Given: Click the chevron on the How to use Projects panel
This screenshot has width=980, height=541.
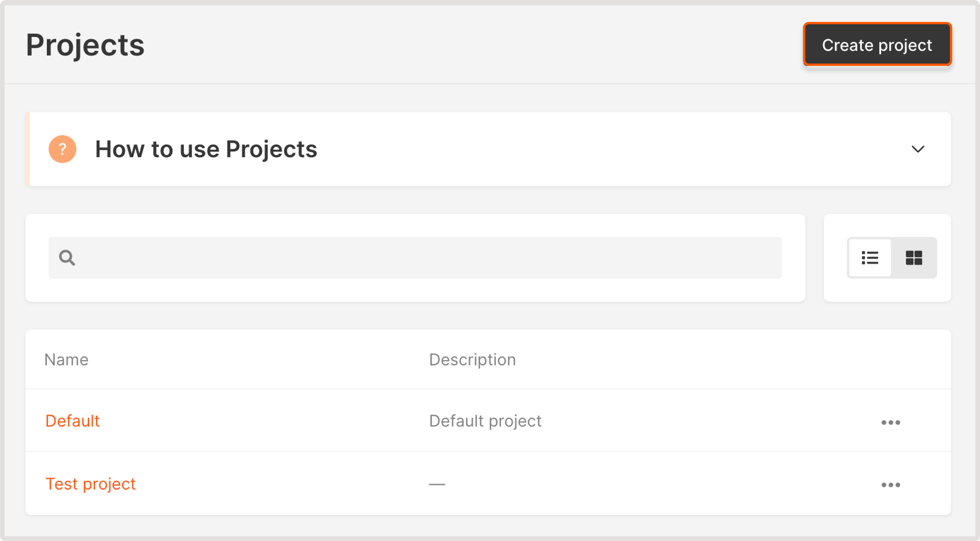Looking at the screenshot, I should click(918, 149).
